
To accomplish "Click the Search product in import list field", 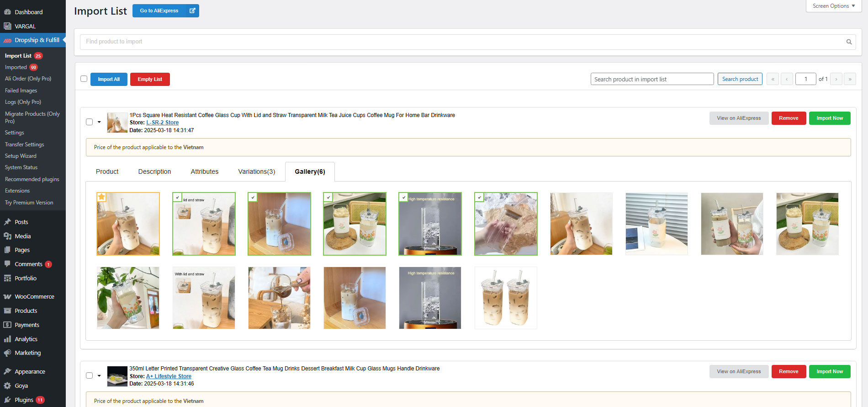I will click(x=652, y=79).
